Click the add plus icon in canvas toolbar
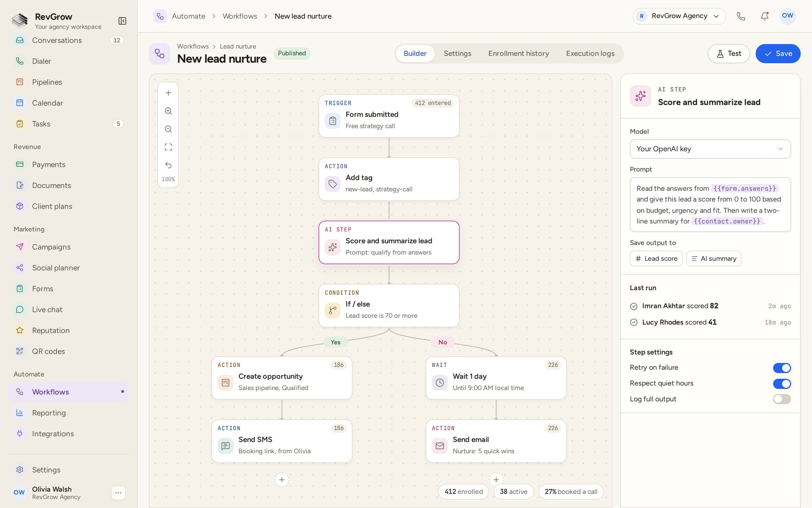 pos(168,93)
